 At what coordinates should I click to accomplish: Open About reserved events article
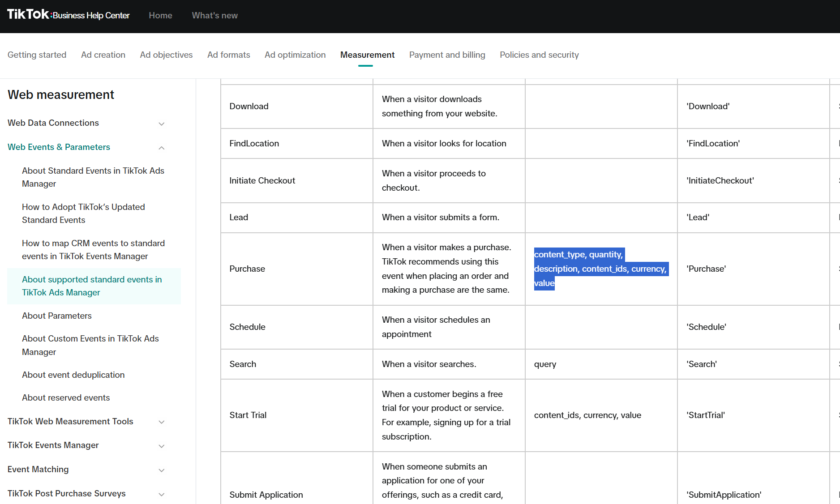pyautogui.click(x=66, y=397)
